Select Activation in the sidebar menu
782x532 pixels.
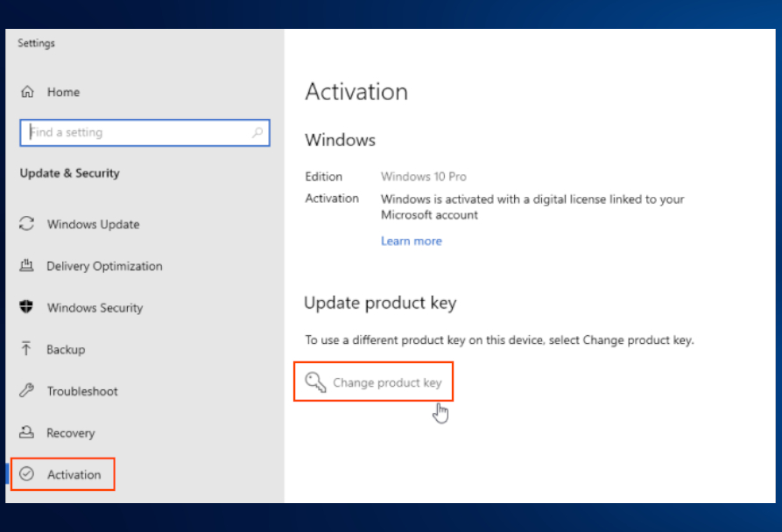78,473
